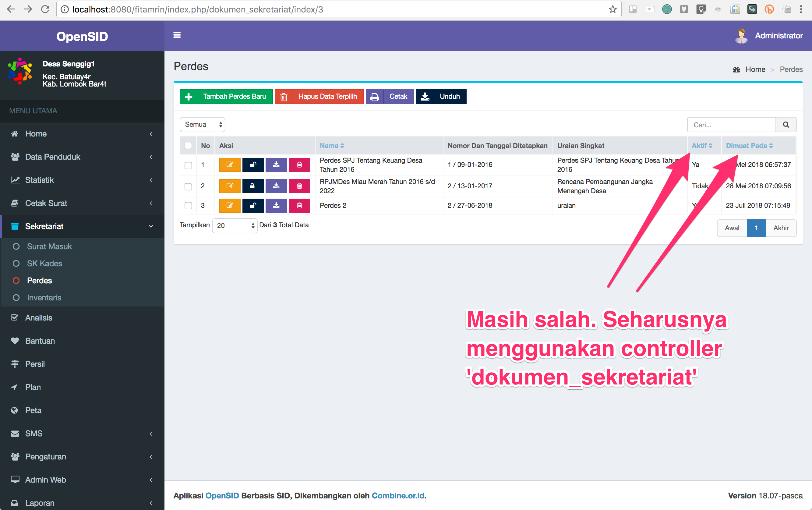Click inside the Cari search field
Viewport: 812px width, 510px height.
click(731, 125)
